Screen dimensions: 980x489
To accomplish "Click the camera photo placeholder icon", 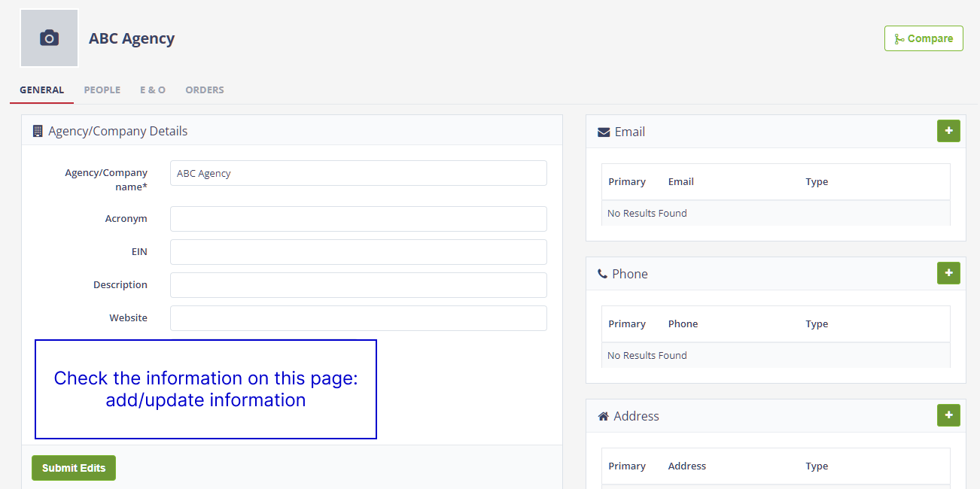I will (49, 38).
